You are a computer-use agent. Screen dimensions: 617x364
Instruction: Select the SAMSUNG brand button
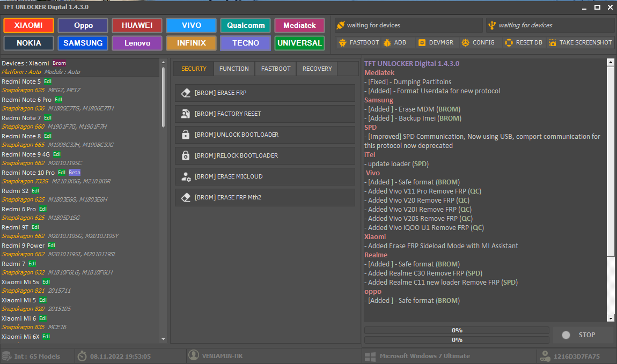(x=83, y=43)
